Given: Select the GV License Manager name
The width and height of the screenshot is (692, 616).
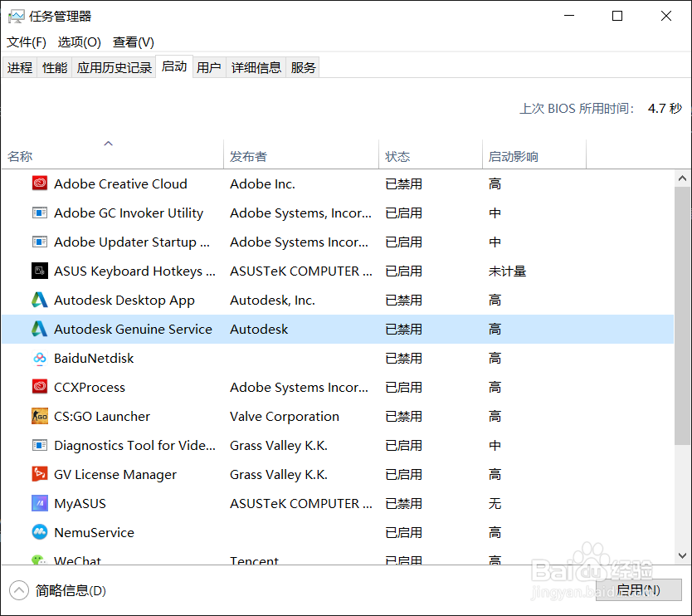Looking at the screenshot, I should click(115, 474).
